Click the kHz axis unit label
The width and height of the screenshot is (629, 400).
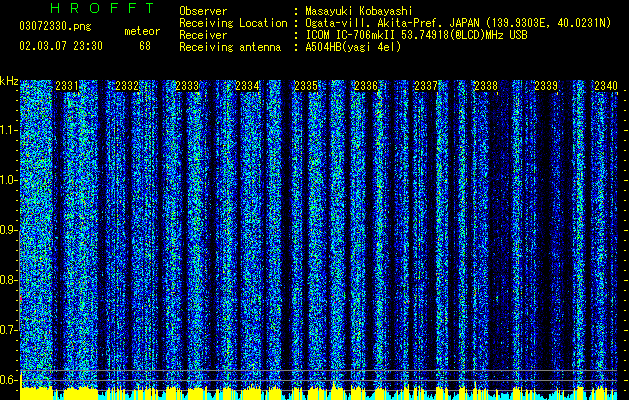coord(9,81)
